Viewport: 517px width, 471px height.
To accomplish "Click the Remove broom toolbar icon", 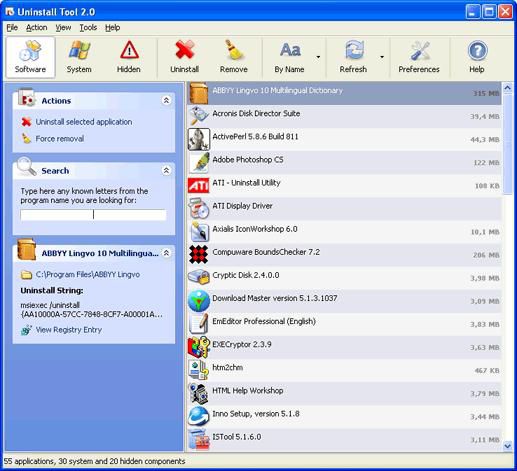I will point(234,57).
